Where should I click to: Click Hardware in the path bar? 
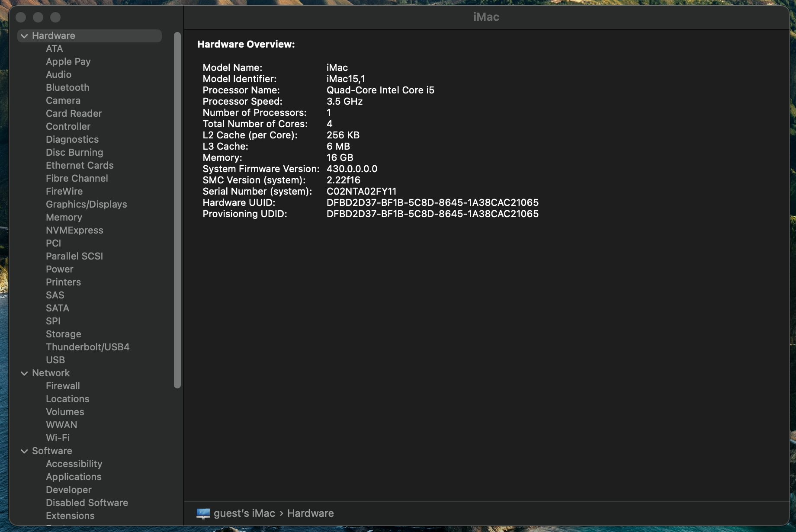pyautogui.click(x=311, y=513)
